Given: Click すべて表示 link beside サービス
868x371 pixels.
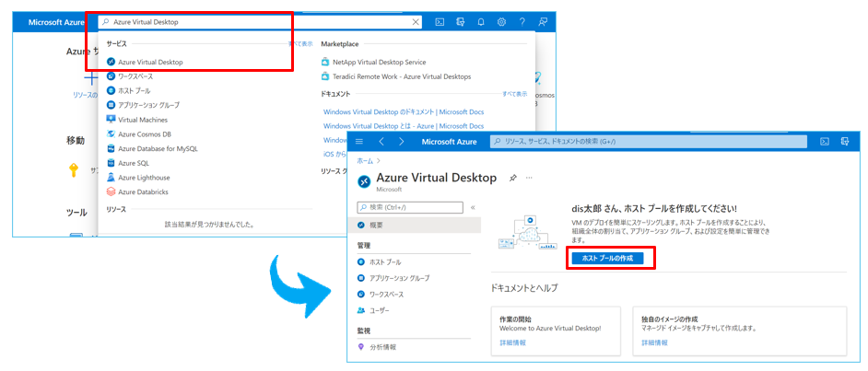Looking at the screenshot, I should [x=300, y=43].
